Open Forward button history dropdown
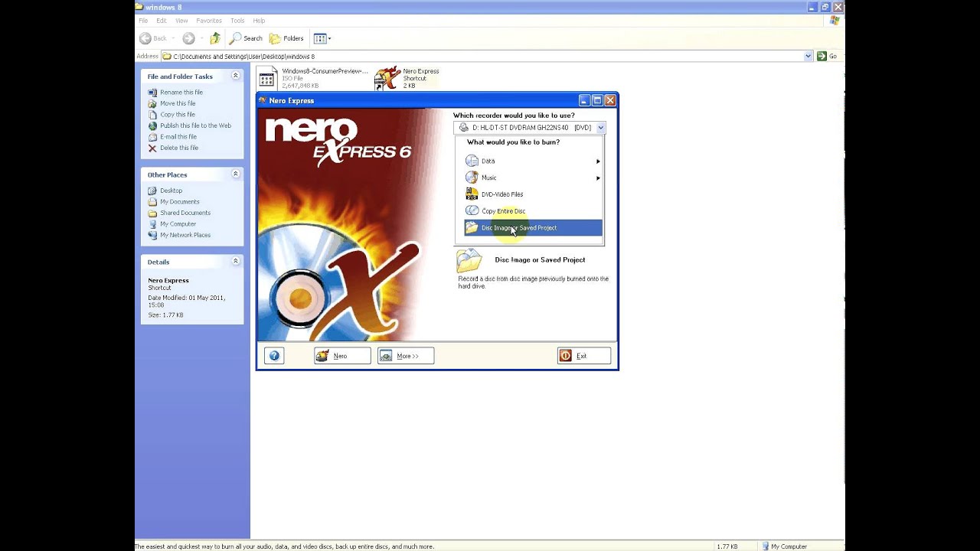 pyautogui.click(x=201, y=38)
